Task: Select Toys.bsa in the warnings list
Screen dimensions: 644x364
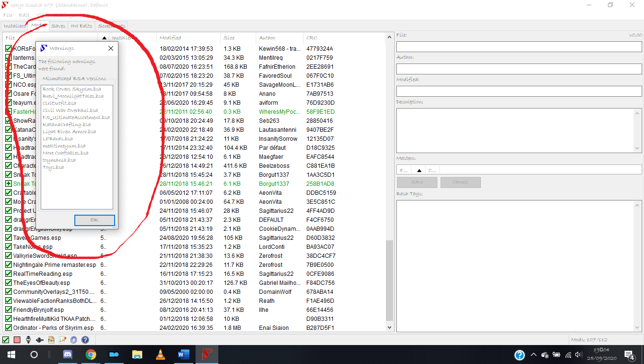Action: click(53, 167)
